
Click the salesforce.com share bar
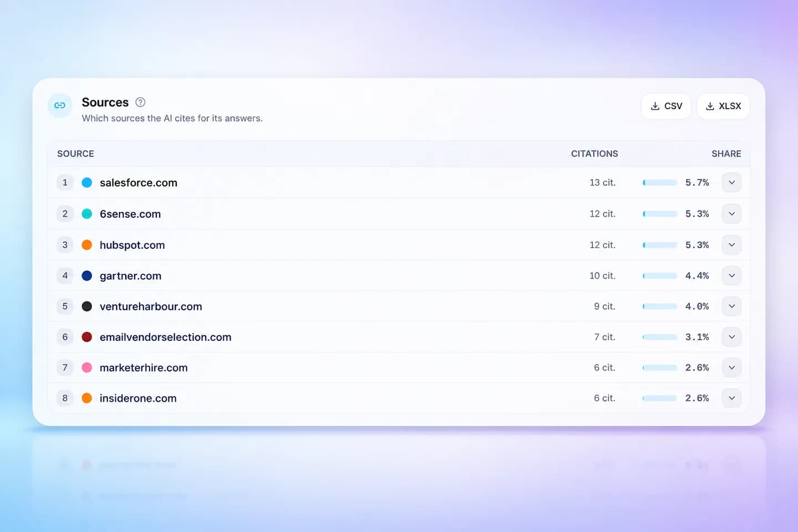click(659, 182)
